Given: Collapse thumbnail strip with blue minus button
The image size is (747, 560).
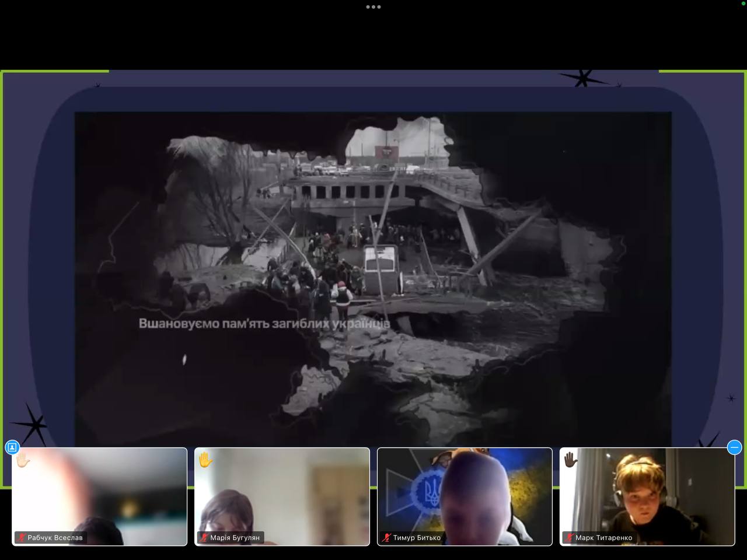Looking at the screenshot, I should pyautogui.click(x=734, y=447).
